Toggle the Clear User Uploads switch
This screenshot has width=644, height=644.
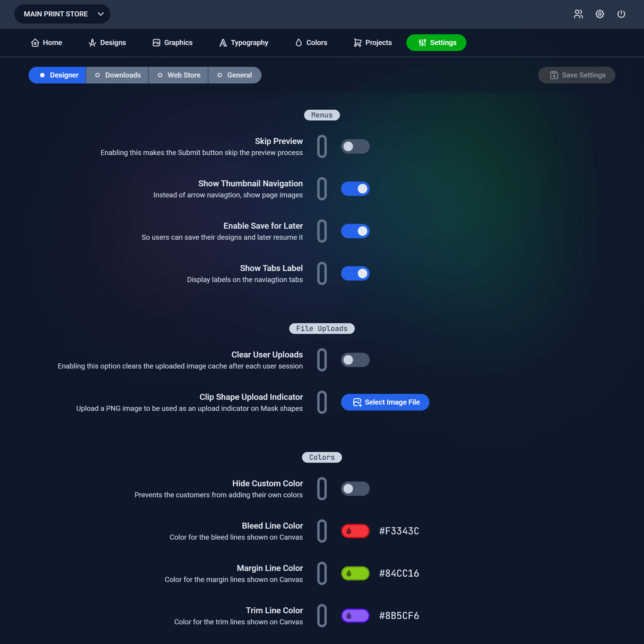355,360
